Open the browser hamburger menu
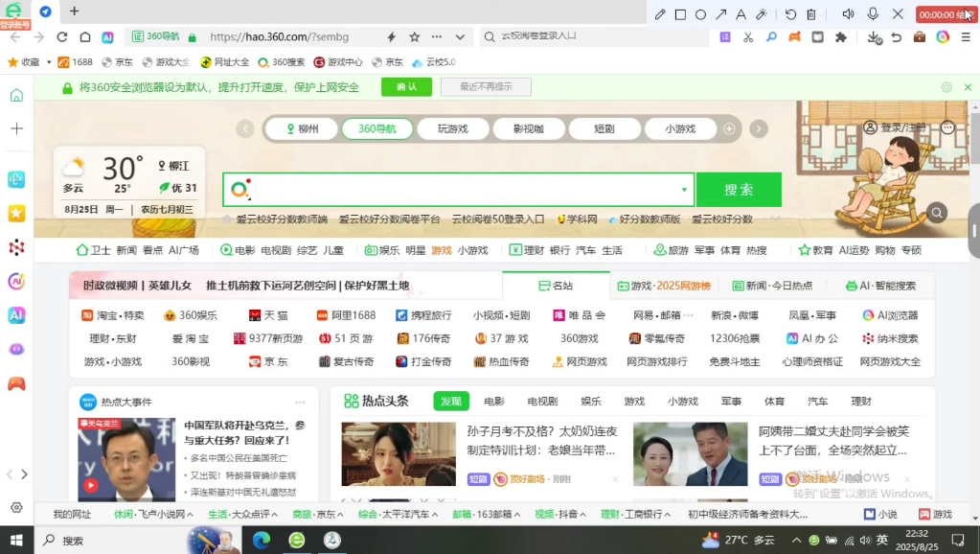Screen dimensions: 980x554 966,36
